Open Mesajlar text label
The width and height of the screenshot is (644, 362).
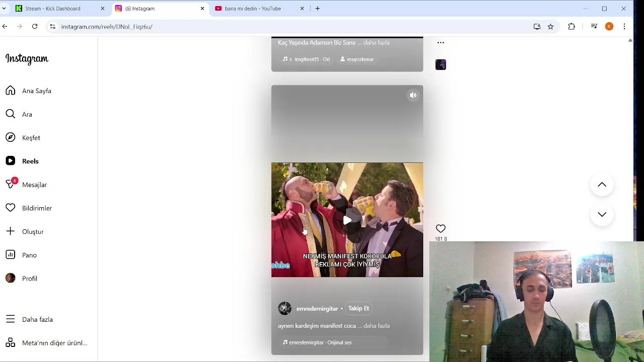click(x=34, y=185)
